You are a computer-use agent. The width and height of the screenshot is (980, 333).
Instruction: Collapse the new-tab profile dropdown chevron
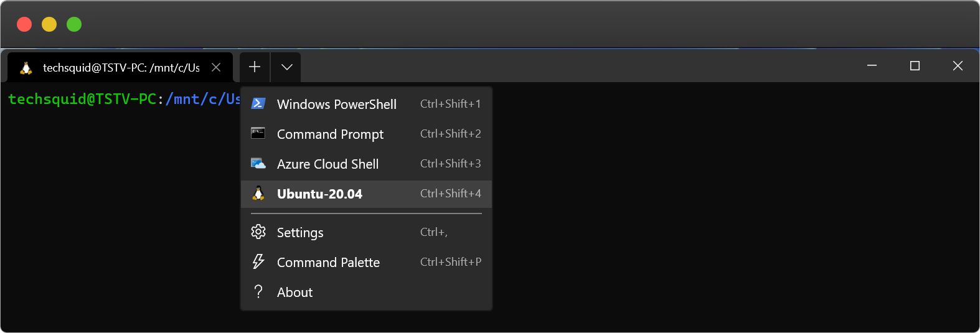(286, 67)
